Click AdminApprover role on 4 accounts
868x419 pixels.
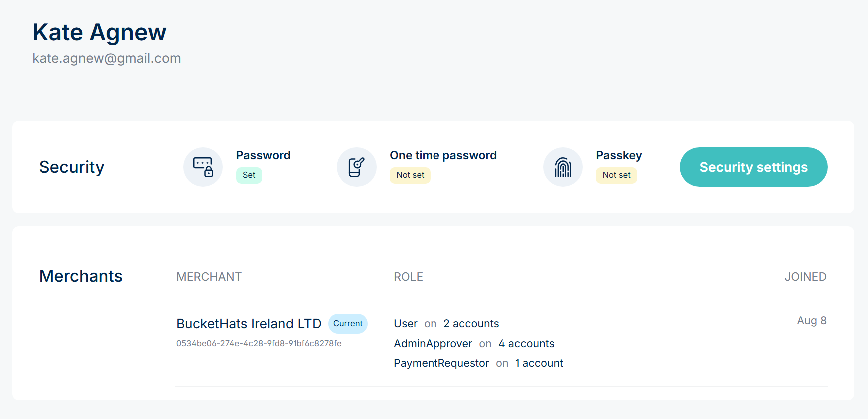pyautogui.click(x=473, y=344)
